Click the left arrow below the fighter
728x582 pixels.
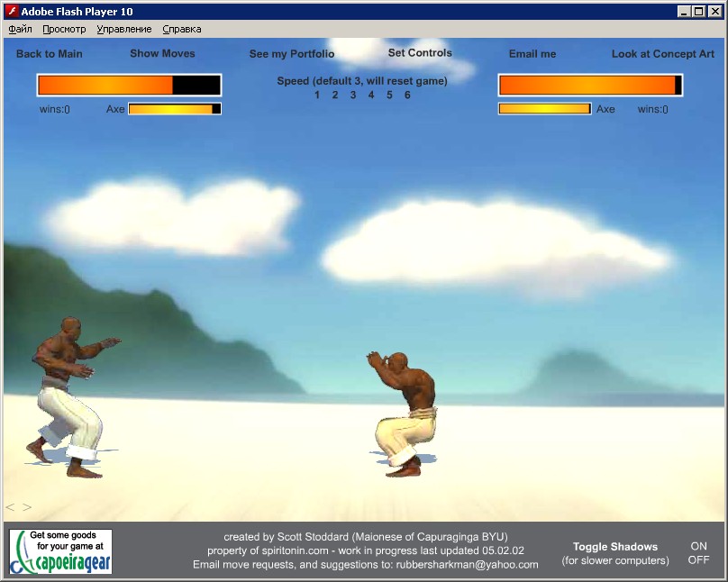(x=11, y=507)
